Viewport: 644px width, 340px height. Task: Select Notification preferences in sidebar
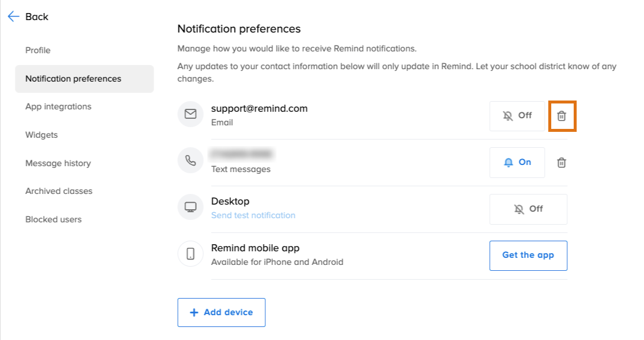[73, 79]
